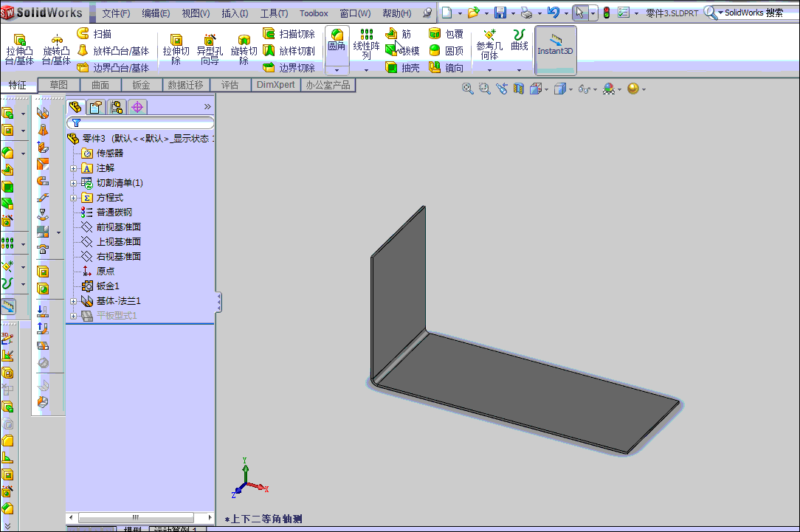Screen dimensions: 800x532
Task: Click the feature tree filter input field
Action: [x=140, y=122]
